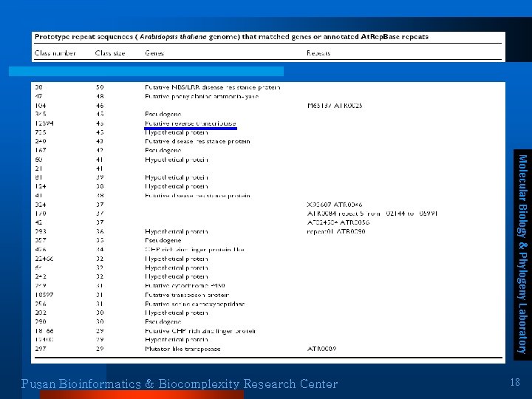Select class size '42'
532x399 pixels.
pos(100,150)
